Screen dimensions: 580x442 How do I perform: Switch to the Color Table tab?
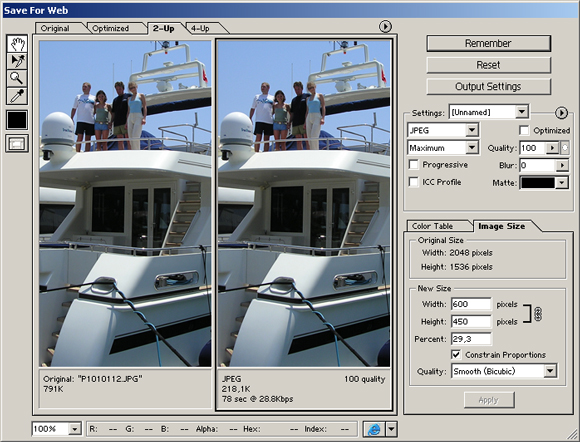click(x=437, y=226)
